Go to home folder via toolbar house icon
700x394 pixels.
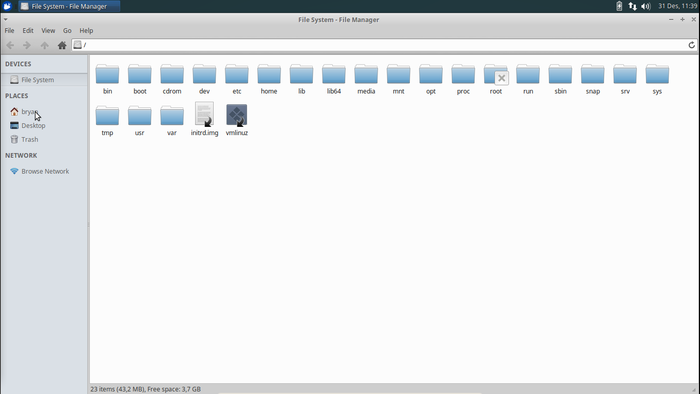pyautogui.click(x=62, y=45)
